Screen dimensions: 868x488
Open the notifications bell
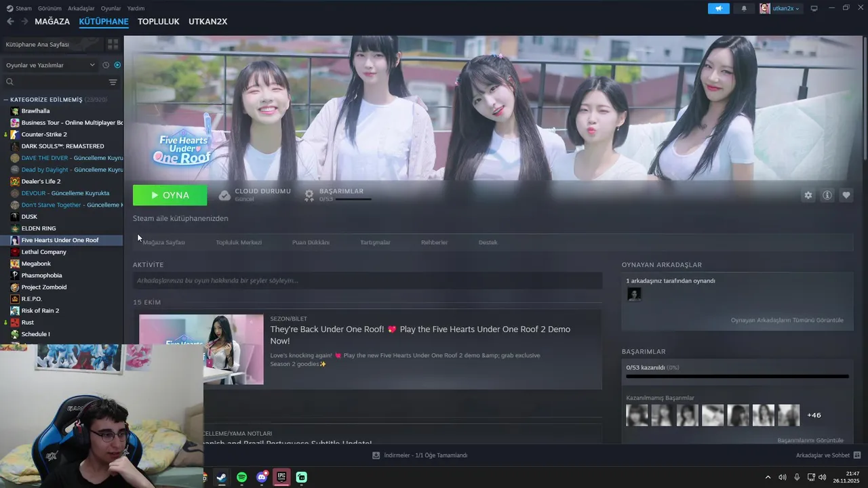[744, 8]
